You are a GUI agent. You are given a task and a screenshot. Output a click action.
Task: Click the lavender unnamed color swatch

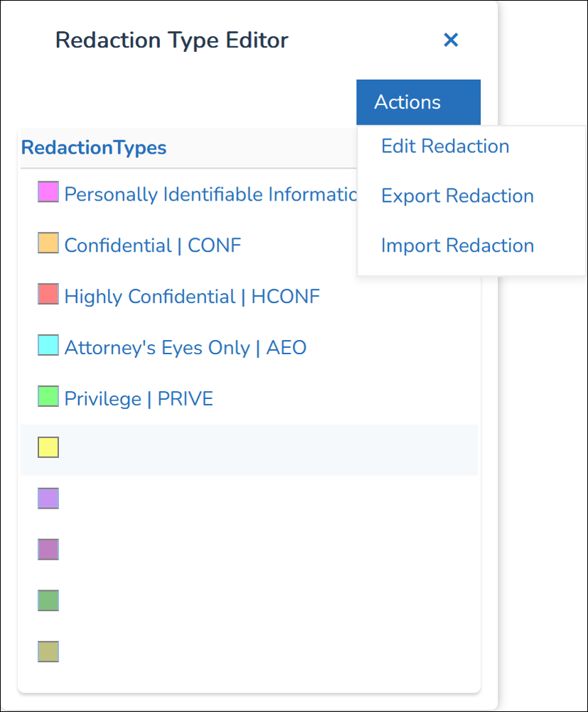click(48, 498)
